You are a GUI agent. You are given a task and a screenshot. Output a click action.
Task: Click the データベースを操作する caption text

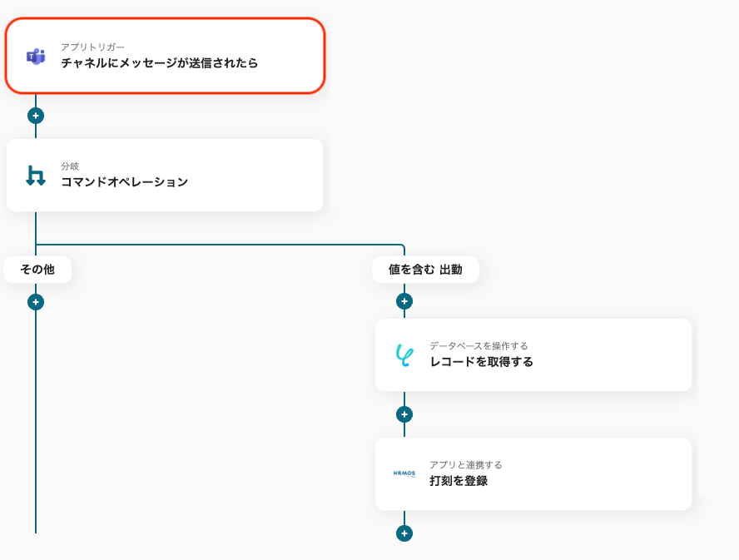(479, 346)
